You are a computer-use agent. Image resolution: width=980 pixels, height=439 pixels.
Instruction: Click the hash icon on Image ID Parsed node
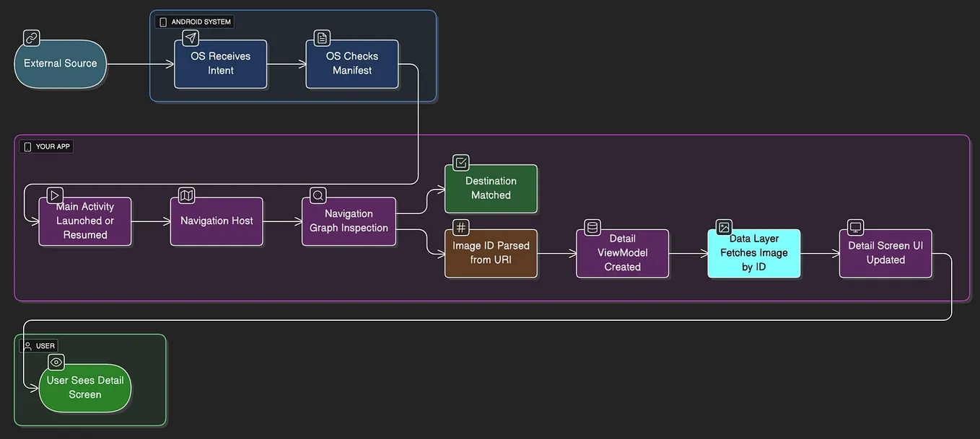pyautogui.click(x=460, y=226)
